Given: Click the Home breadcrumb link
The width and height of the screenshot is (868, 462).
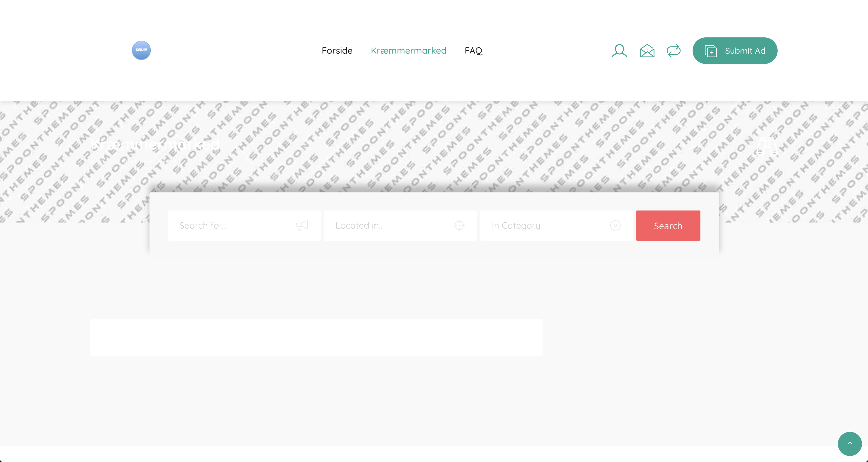Looking at the screenshot, I should pos(100,161).
